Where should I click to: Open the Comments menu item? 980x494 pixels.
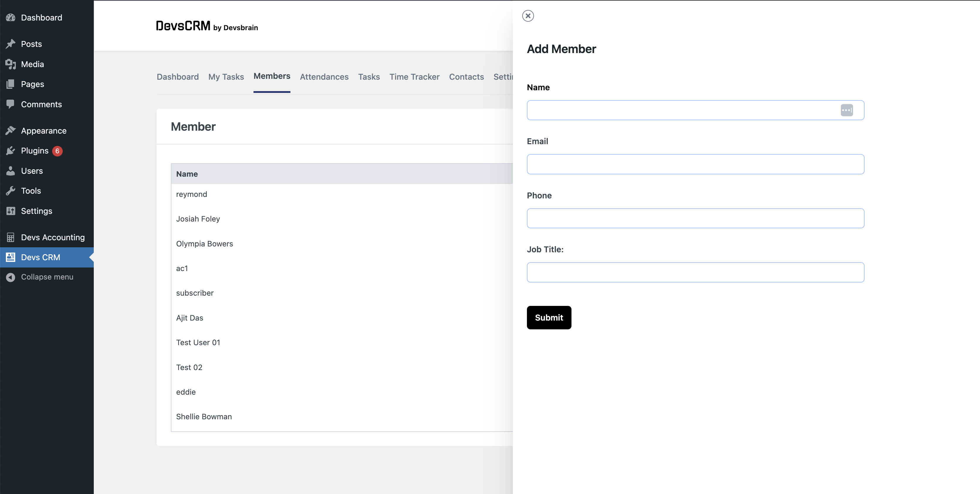pos(41,105)
